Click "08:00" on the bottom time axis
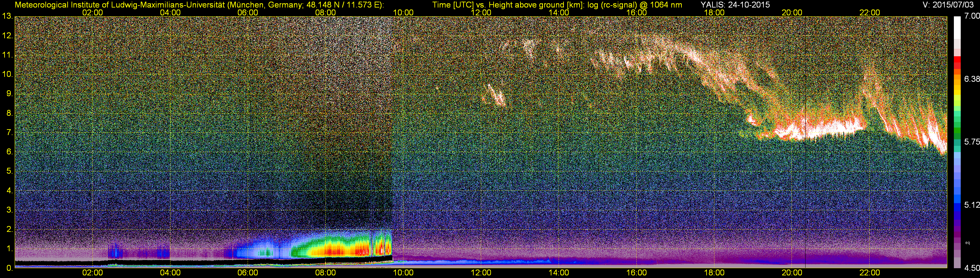The height and width of the screenshot is (278, 980). click(x=326, y=273)
